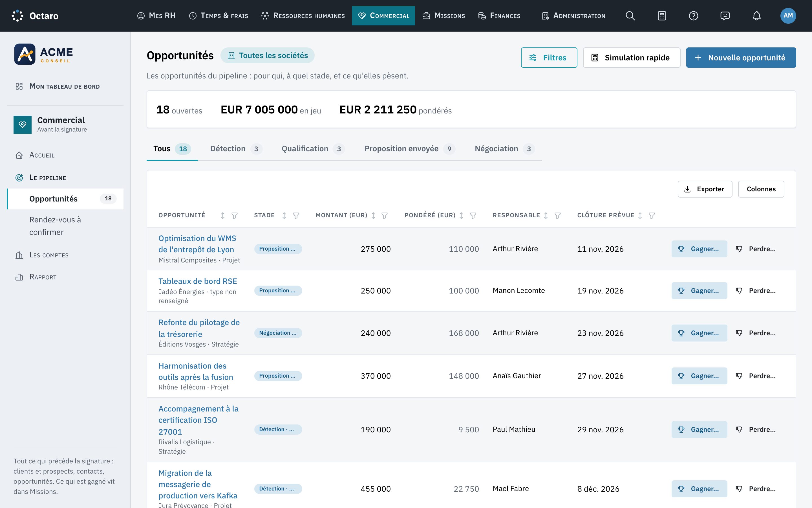Open Ressources humaines top menu
The width and height of the screenshot is (812, 508).
(x=303, y=16)
